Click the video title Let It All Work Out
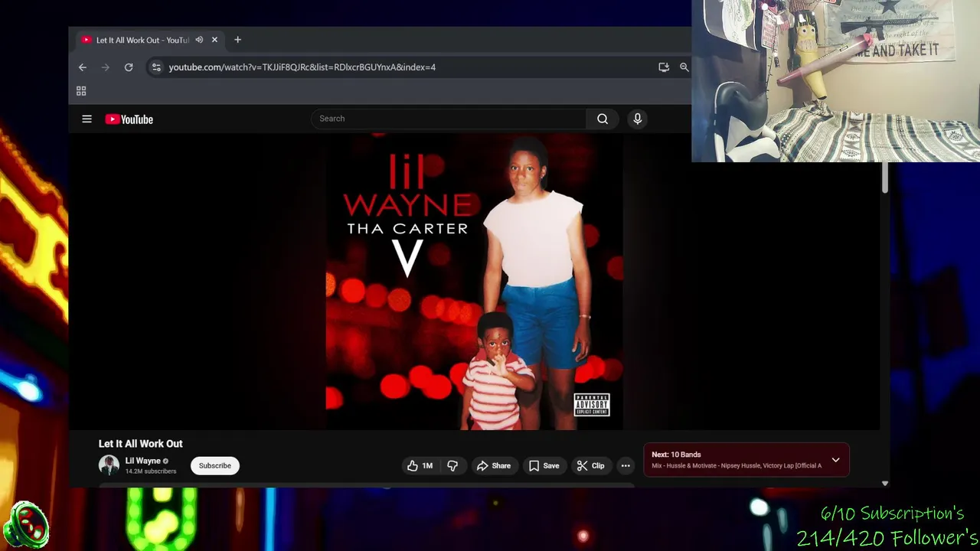Image resolution: width=980 pixels, height=551 pixels. pyautogui.click(x=140, y=444)
